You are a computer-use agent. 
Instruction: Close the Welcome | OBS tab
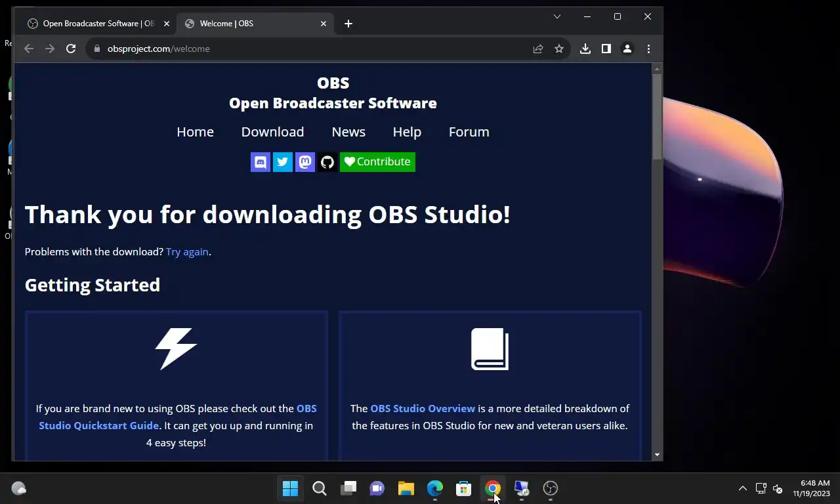(324, 24)
